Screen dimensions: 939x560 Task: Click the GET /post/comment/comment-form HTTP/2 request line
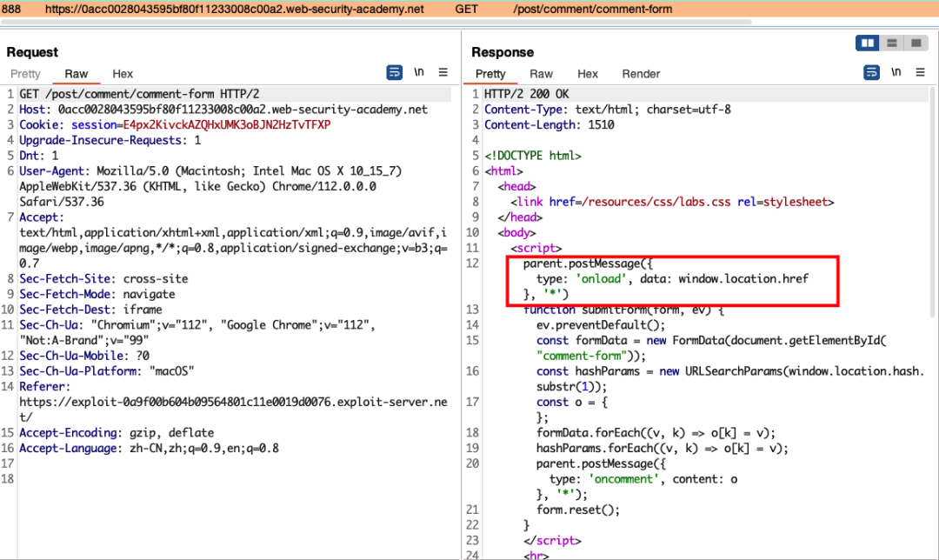click(x=139, y=94)
